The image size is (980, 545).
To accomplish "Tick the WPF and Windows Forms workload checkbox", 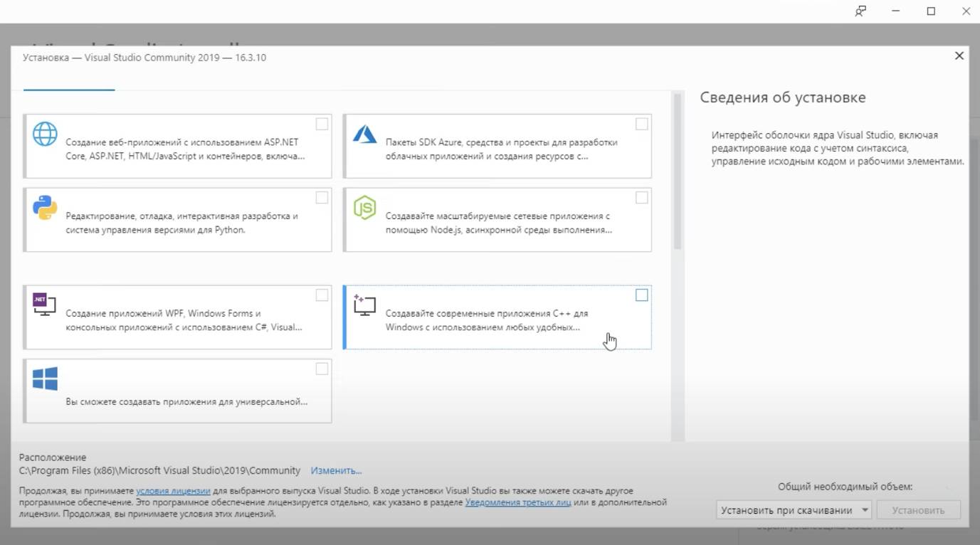I will 322,295.
